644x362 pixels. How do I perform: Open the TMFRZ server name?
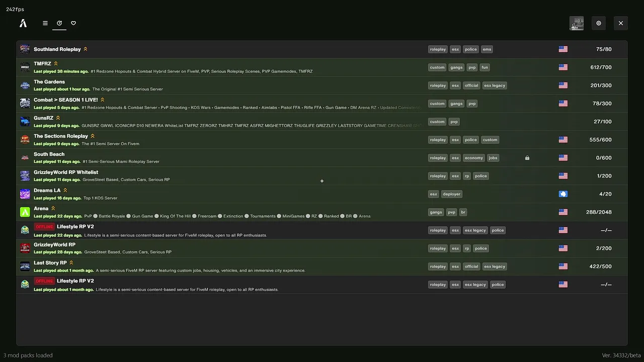tap(42, 64)
